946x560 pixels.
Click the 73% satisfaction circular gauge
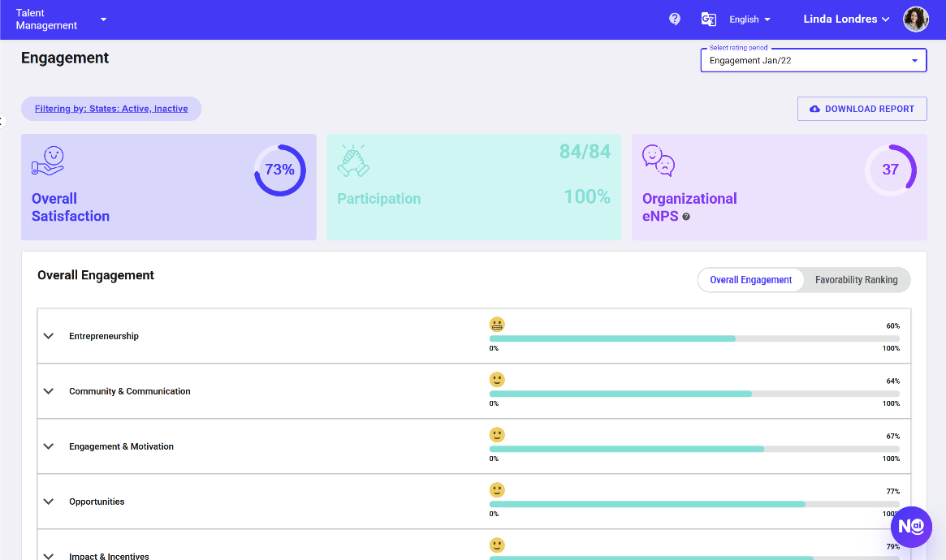tap(279, 170)
